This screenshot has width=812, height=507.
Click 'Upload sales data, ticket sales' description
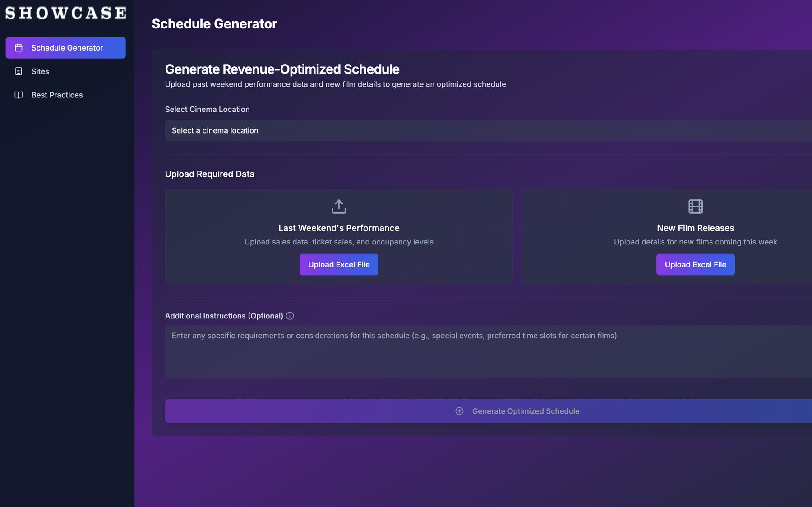339,242
